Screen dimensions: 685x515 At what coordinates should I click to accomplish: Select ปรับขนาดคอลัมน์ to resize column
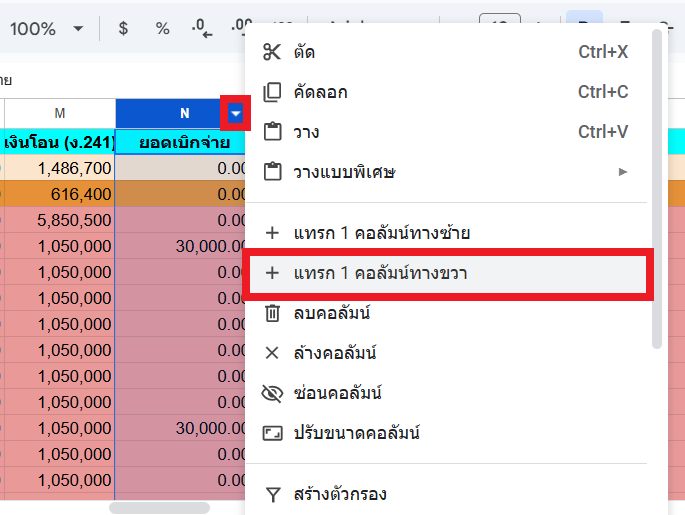446,433
